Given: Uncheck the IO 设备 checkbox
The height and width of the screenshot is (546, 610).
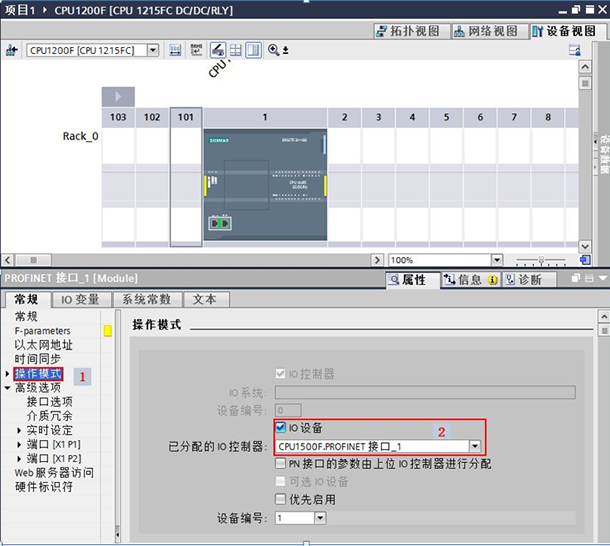Looking at the screenshot, I should [280, 427].
